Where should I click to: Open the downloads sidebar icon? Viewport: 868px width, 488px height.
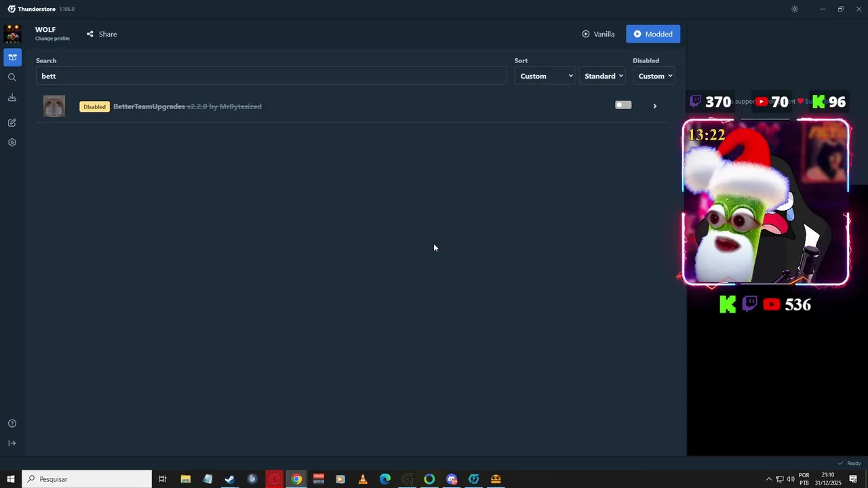[12, 98]
